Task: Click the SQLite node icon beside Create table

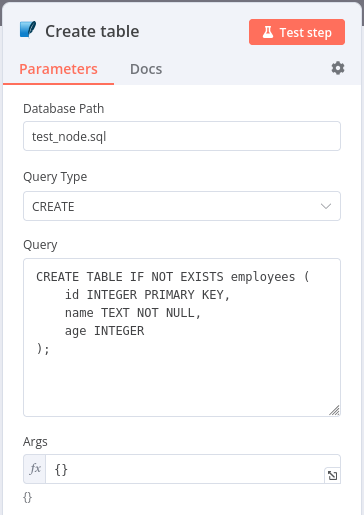Action: tap(28, 30)
